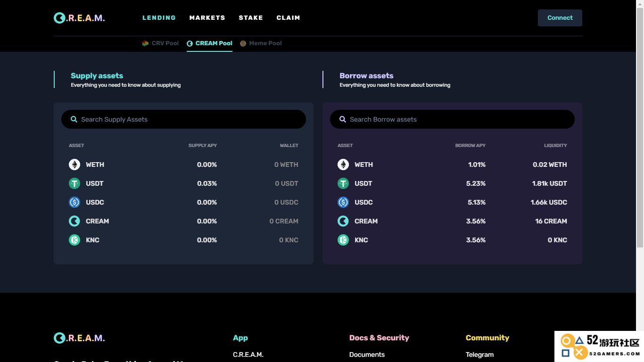Click the 0.02 WETH liquidity value
The width and height of the screenshot is (644, 362).
(550, 165)
